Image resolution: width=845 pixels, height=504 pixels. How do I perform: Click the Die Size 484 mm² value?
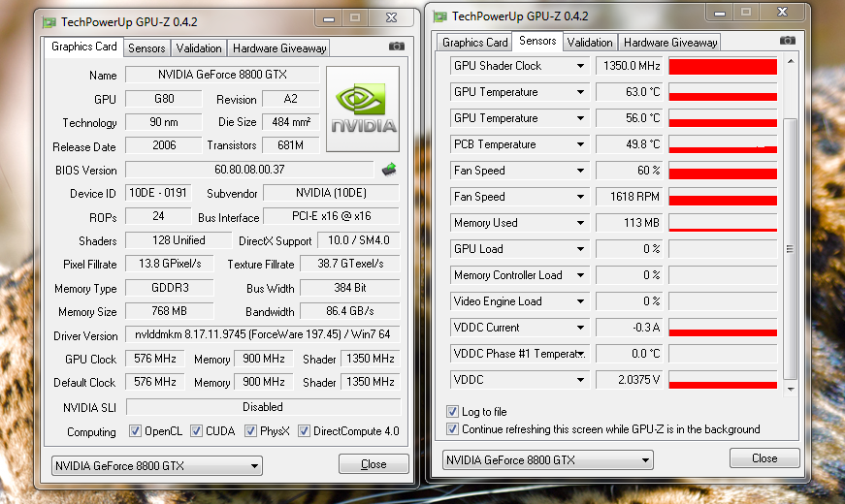290,122
